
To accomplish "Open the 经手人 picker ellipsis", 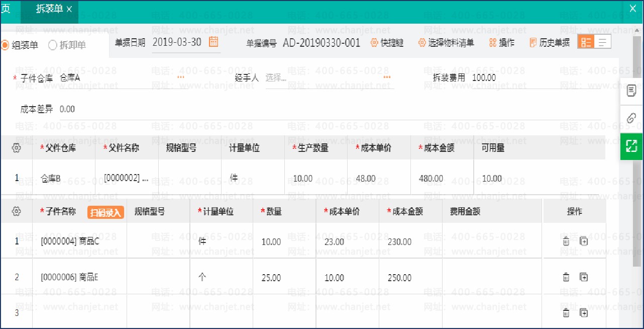I will coord(387,77).
